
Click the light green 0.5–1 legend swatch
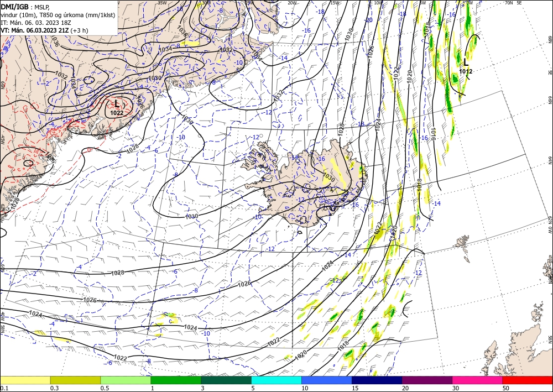[x=126, y=380]
